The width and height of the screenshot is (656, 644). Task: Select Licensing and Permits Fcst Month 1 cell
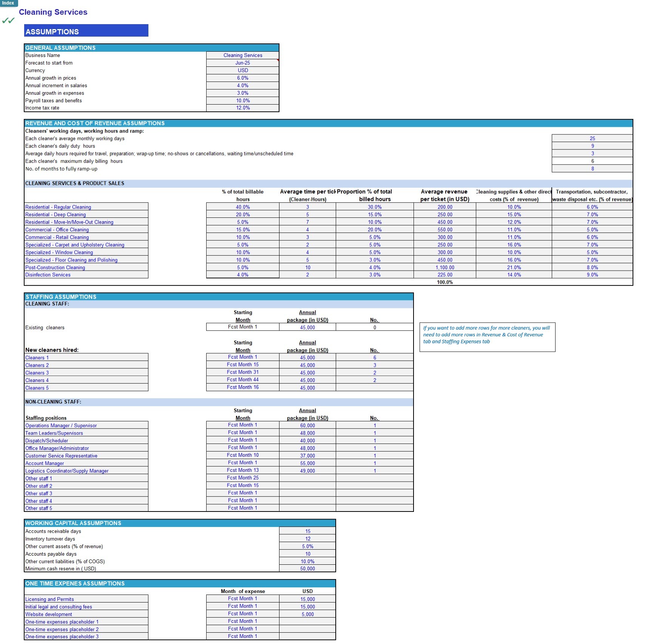click(x=242, y=599)
